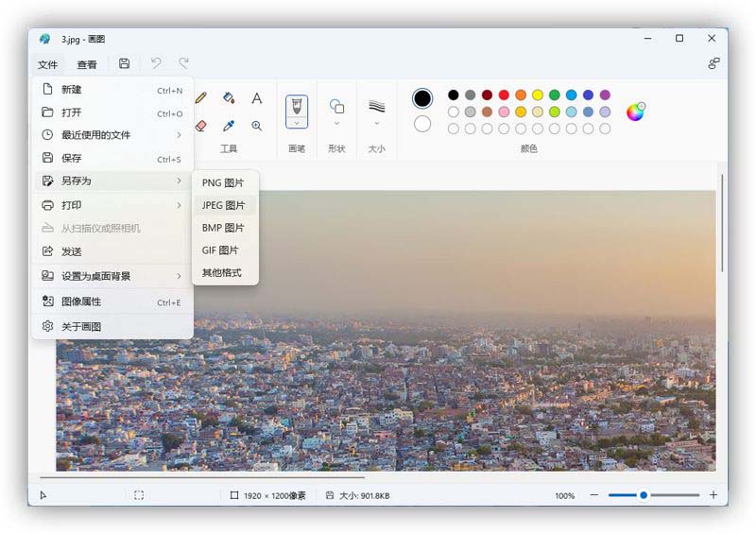Click the Save icon in title toolbar
Viewport: 756px width, 534px height.
(x=124, y=64)
